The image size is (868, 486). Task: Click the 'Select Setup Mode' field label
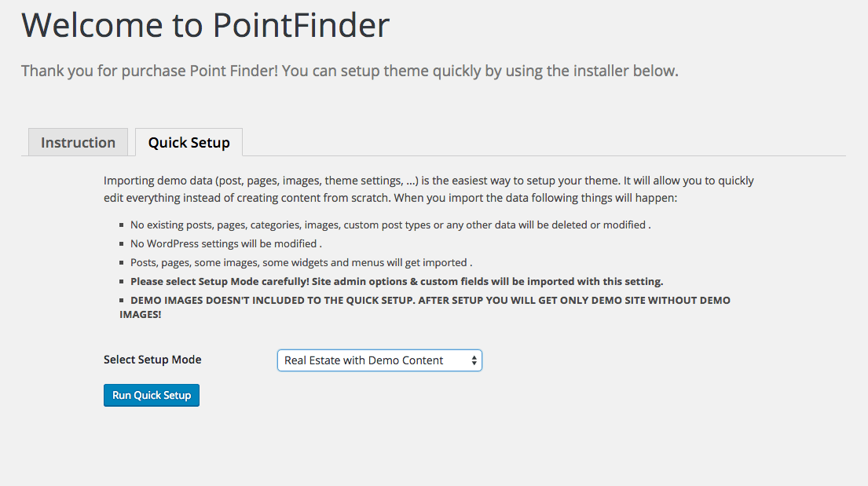point(152,360)
